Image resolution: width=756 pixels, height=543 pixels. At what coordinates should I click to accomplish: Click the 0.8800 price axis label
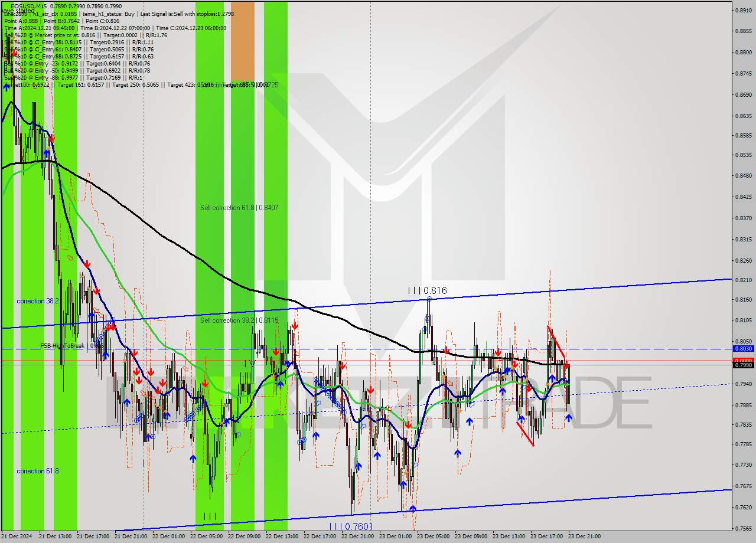743,53
